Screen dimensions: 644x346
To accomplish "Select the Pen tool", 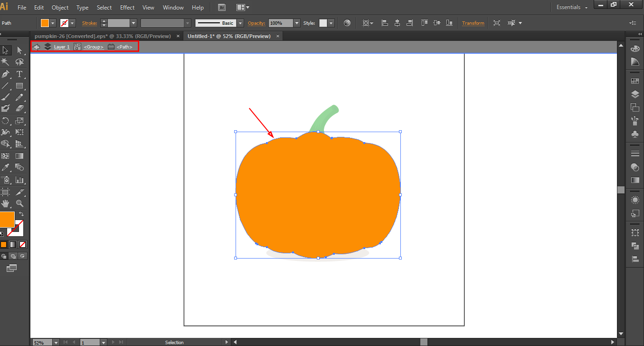I will click(6, 74).
